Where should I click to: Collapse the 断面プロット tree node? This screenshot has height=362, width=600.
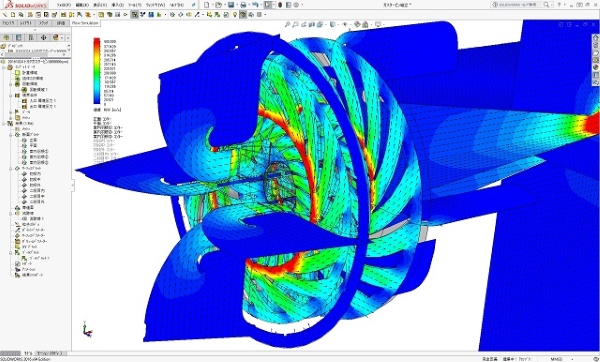coord(11,135)
